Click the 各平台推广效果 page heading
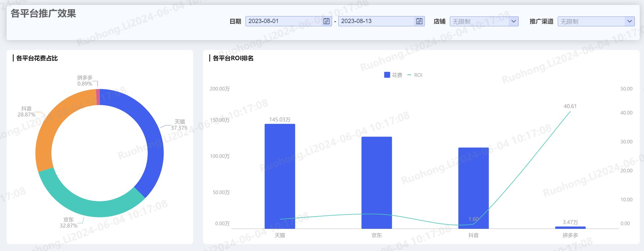This screenshot has height=251, width=644. tap(43, 13)
